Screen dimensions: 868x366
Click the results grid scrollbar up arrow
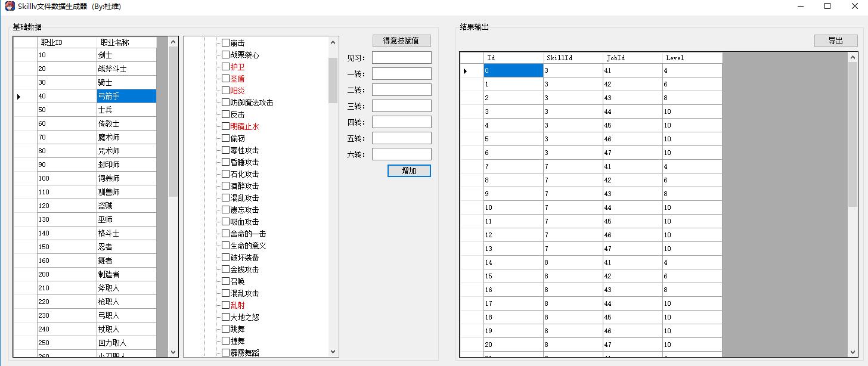852,58
